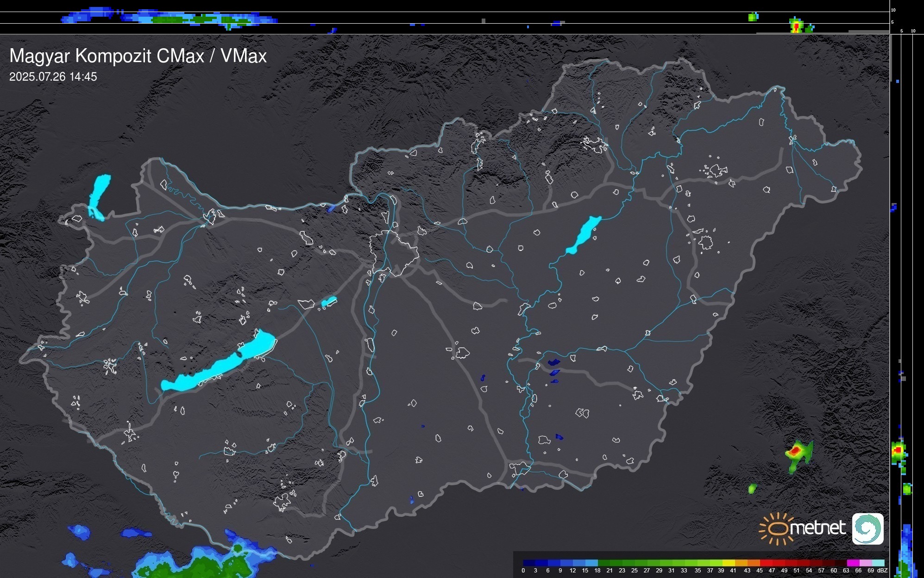Select the magenta 63 dBZ legend swatch
Image resolution: width=924 pixels, height=578 pixels.
pyautogui.click(x=853, y=563)
